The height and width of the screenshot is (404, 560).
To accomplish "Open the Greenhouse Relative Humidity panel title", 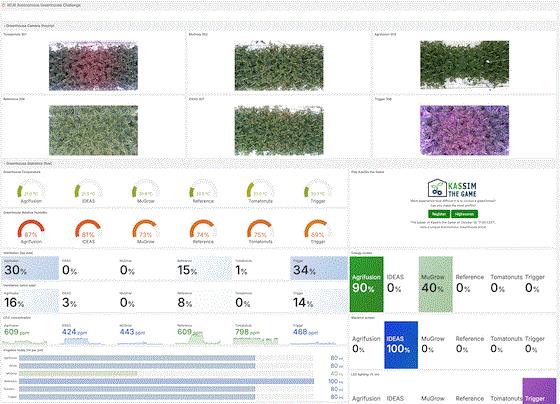I will (x=25, y=213).
